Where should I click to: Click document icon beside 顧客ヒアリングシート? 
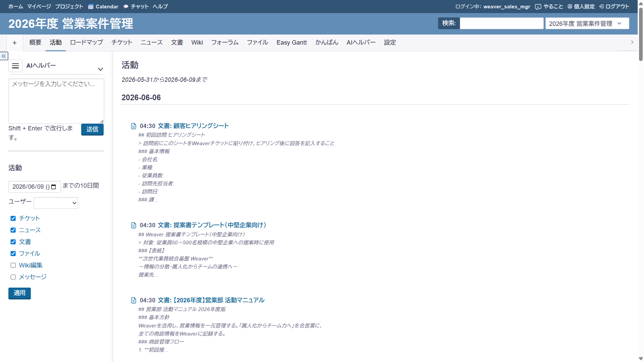tap(133, 126)
